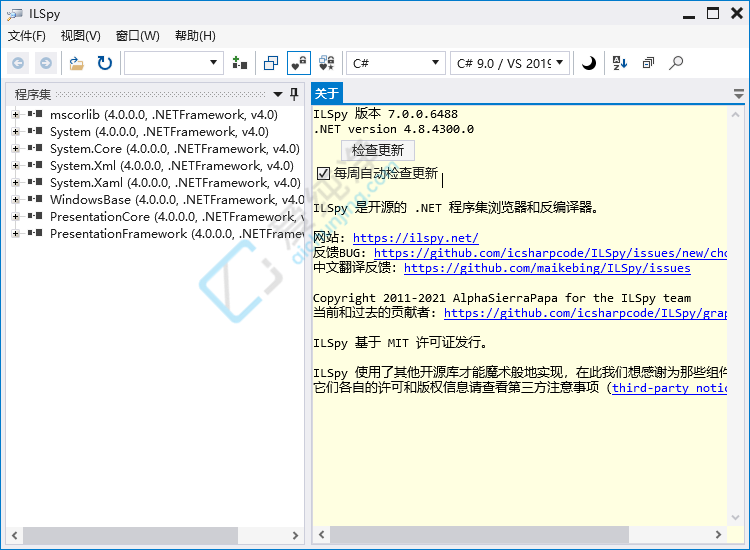Image resolution: width=750 pixels, height=550 pixels.
Task: Expand the System assembly node
Action: (16, 132)
